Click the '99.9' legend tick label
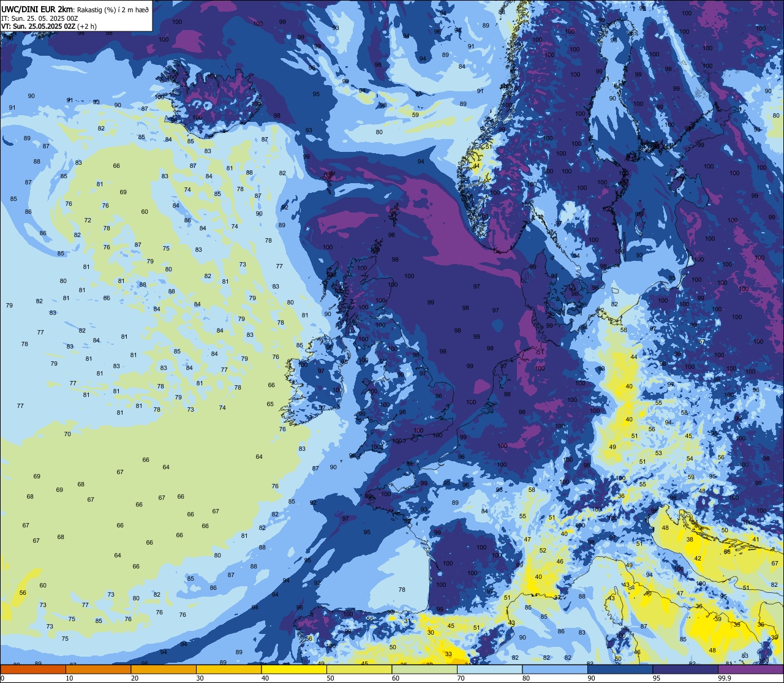Image resolution: width=784 pixels, height=683 pixels. tap(725, 678)
